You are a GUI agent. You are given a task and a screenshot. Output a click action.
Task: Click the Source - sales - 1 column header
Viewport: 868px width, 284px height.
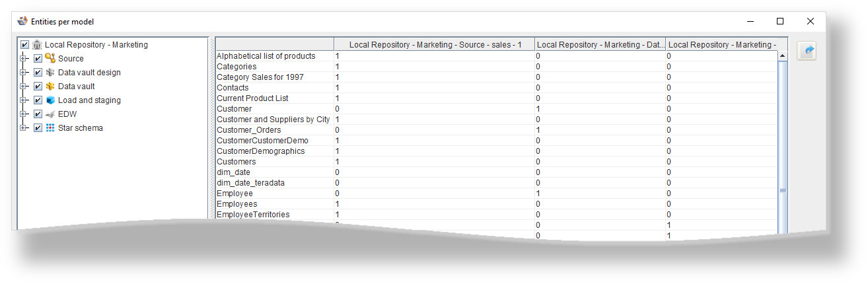[434, 45]
